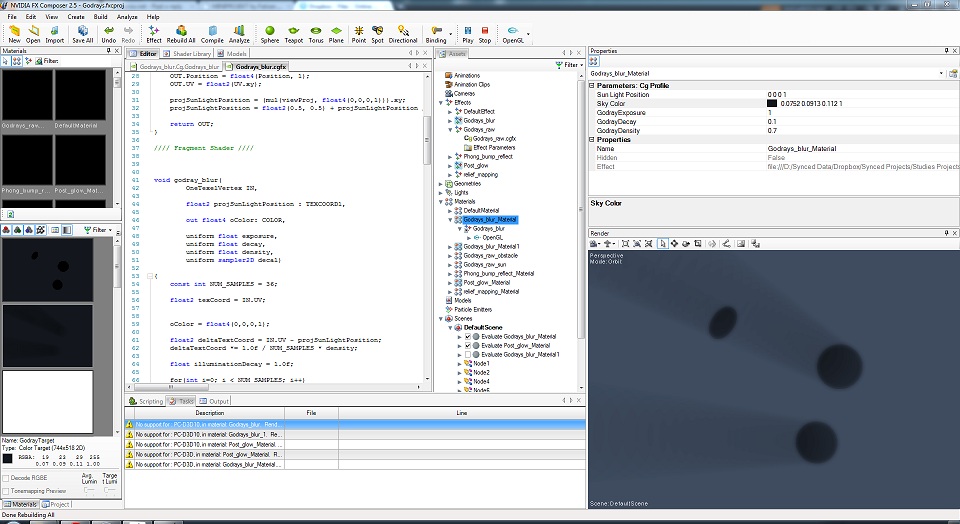Open the Assets Filter dropdown
This screenshot has height=524, width=960.
coord(571,65)
